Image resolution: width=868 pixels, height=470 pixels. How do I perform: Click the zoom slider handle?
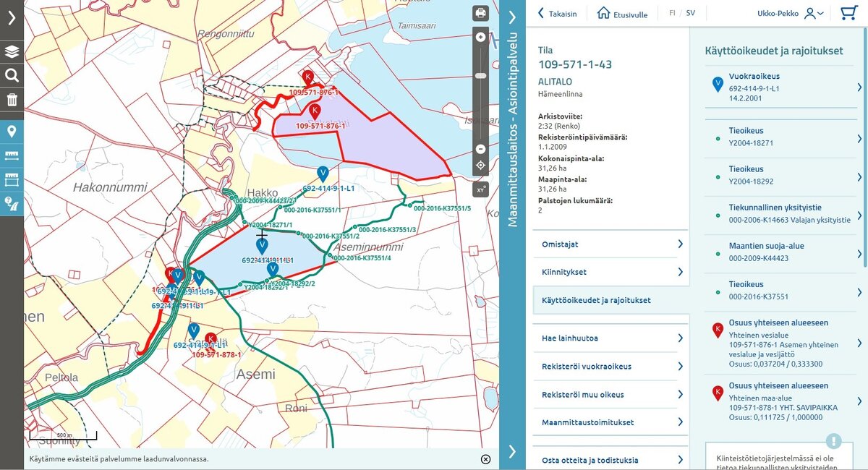[480, 75]
